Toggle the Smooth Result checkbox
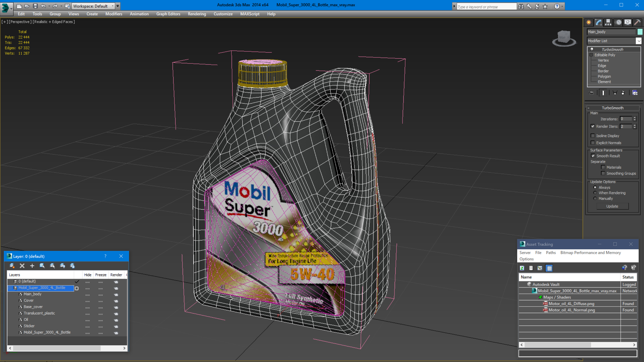The image size is (644, 362). [593, 156]
